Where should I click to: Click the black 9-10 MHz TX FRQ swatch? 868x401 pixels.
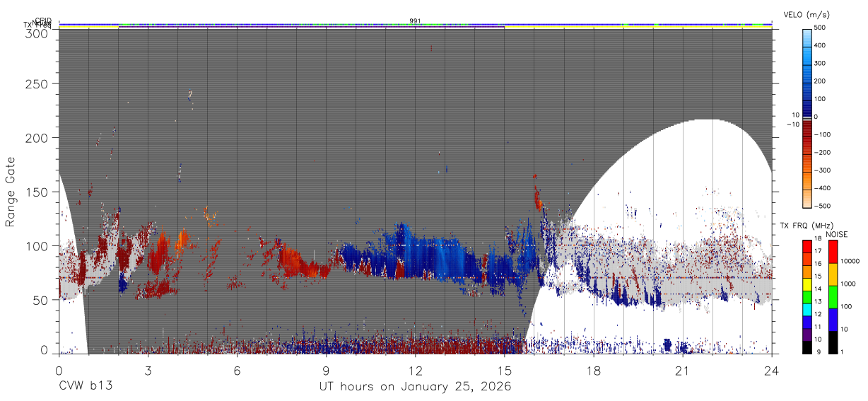click(x=807, y=347)
